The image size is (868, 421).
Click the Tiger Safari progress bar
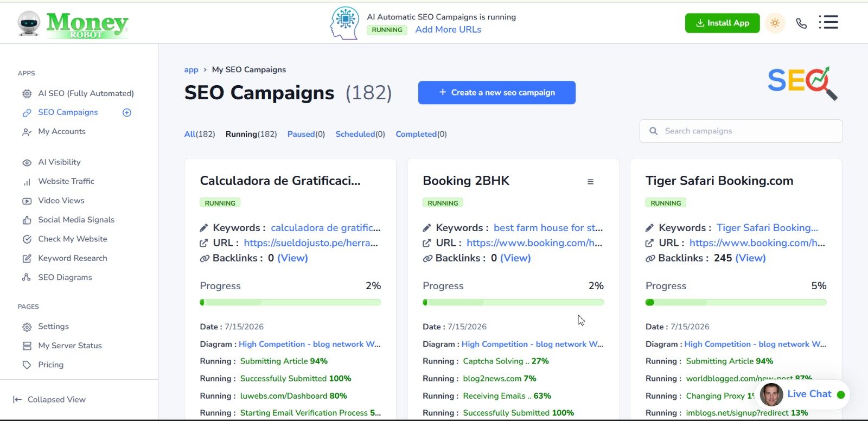click(736, 302)
